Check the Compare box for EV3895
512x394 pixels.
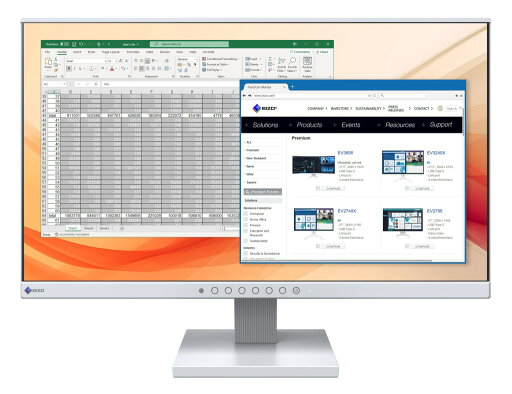[318, 188]
